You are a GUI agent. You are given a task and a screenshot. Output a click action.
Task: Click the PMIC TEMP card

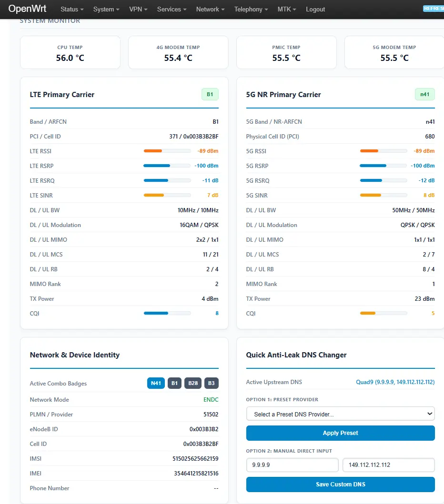(286, 52)
